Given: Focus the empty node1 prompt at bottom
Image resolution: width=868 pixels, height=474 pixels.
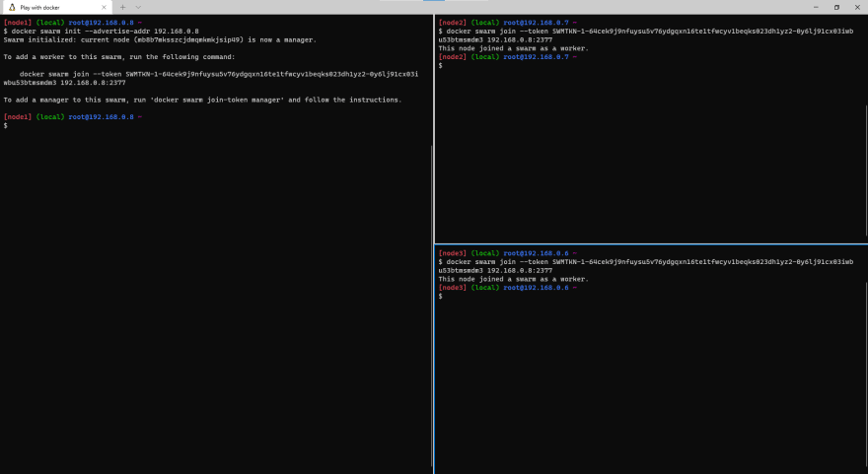Looking at the screenshot, I should (6, 126).
